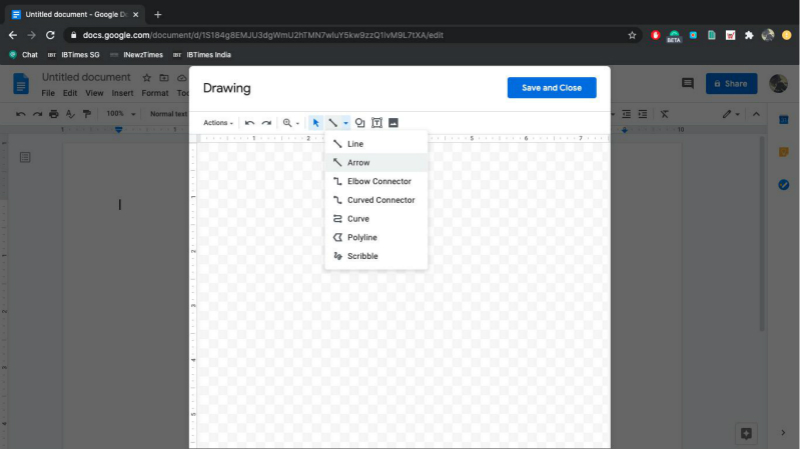The image size is (800, 449).
Task: Select the Text box tool
Action: (x=377, y=123)
